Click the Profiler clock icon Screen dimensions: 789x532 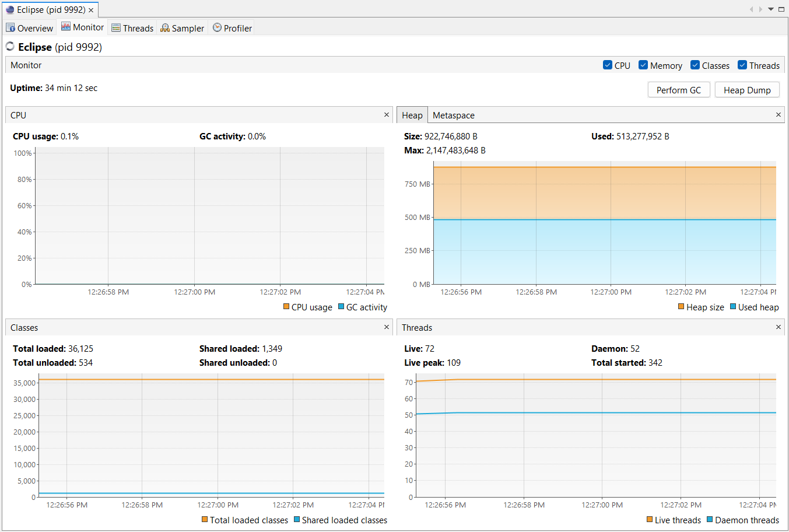(x=217, y=27)
